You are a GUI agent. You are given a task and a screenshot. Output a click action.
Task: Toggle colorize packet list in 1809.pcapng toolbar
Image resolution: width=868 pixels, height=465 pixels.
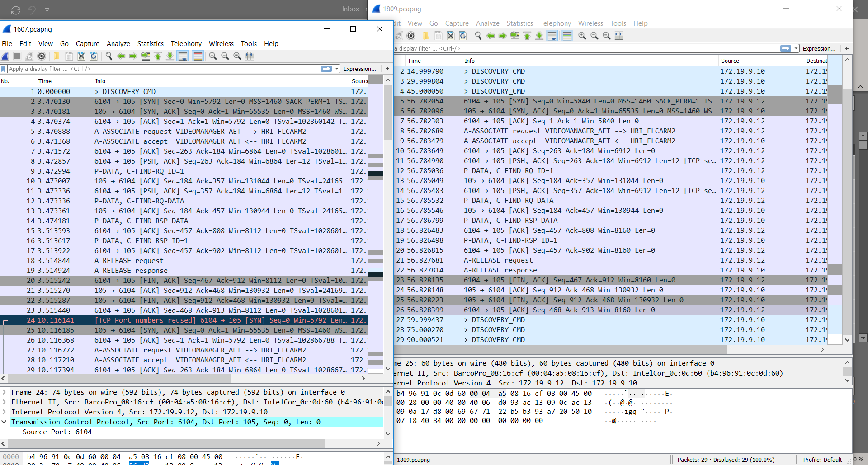pyautogui.click(x=566, y=36)
